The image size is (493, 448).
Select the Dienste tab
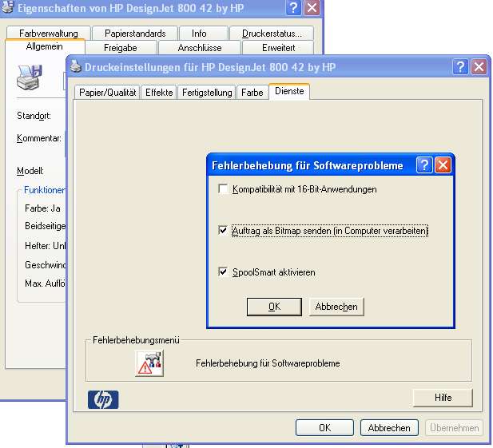coord(289,91)
